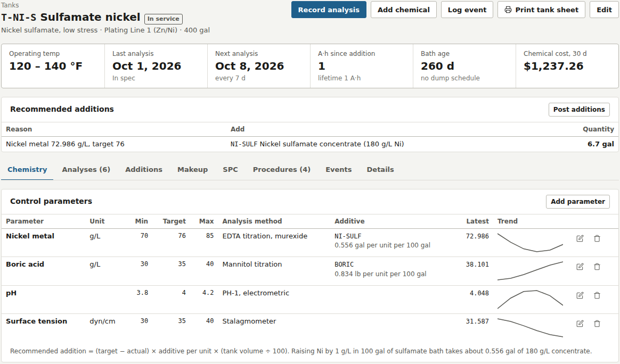The width and height of the screenshot is (620, 364).
Task: Edit the Boric acid parameter
Action: (x=580, y=267)
